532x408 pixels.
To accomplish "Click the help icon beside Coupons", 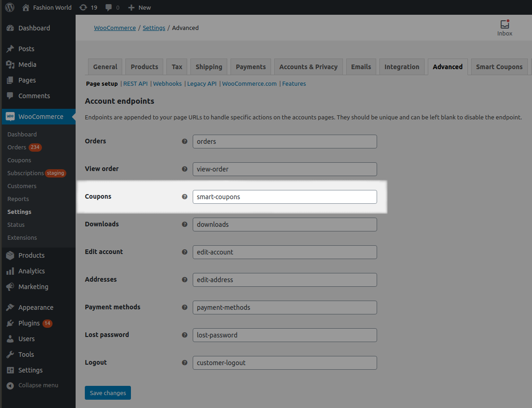I will coord(185,196).
